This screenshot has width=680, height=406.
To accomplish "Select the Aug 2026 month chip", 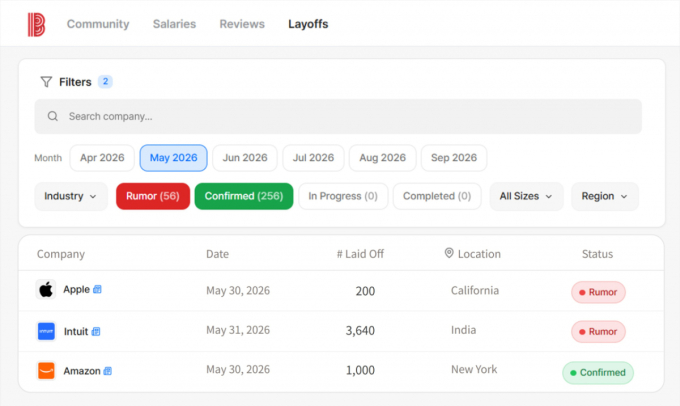I will [382, 158].
